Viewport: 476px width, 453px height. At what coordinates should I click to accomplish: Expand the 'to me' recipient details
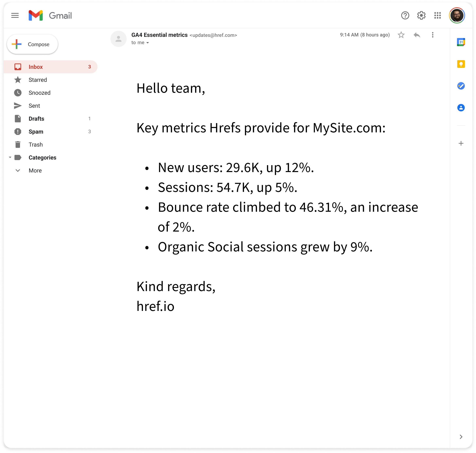(x=147, y=43)
